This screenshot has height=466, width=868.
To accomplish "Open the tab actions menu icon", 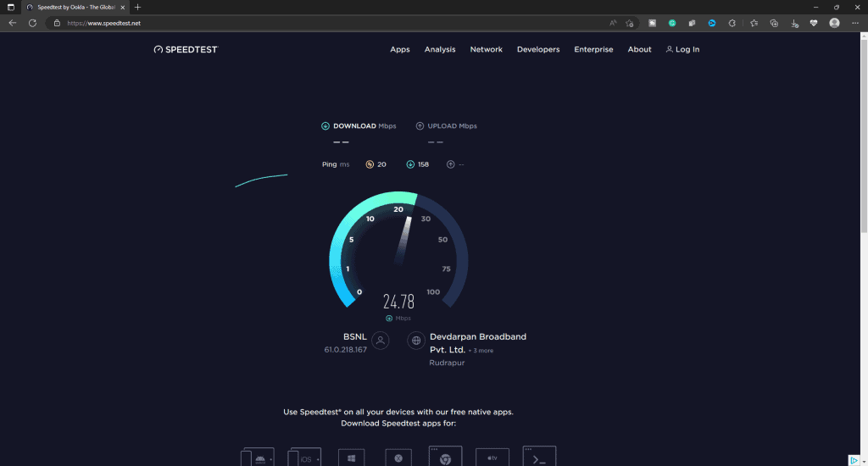I will pyautogui.click(x=10, y=7).
